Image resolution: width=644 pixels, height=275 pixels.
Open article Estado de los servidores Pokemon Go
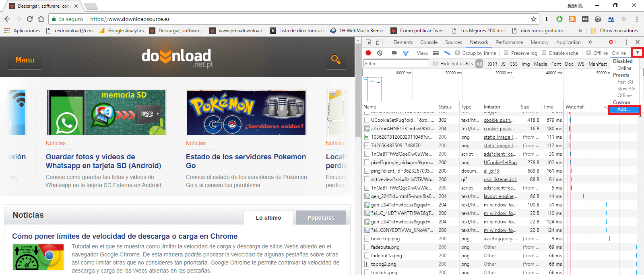point(246,161)
